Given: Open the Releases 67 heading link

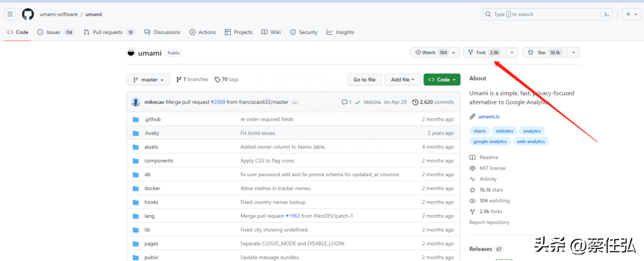Looking at the screenshot, I should tap(487, 249).
